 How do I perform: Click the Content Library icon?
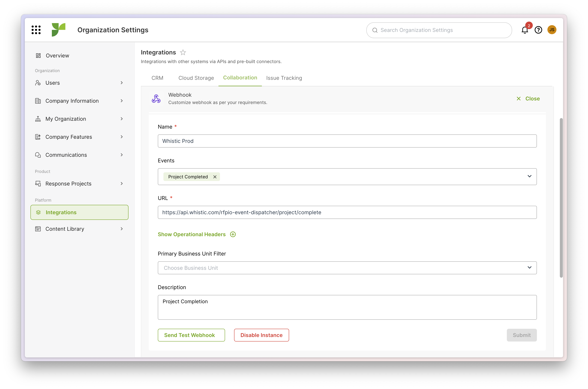click(38, 229)
